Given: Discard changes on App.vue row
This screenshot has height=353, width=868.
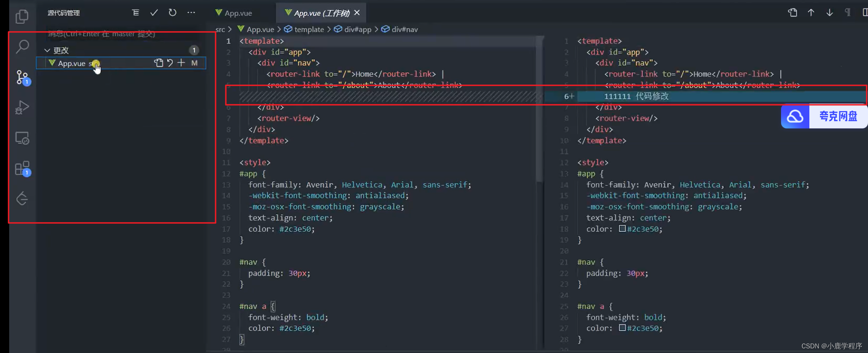Looking at the screenshot, I should [170, 63].
